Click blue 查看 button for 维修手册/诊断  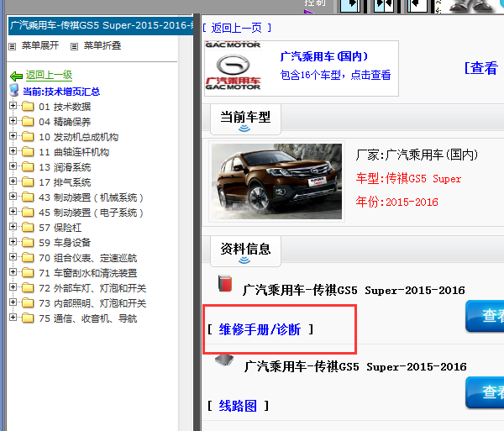point(485,316)
